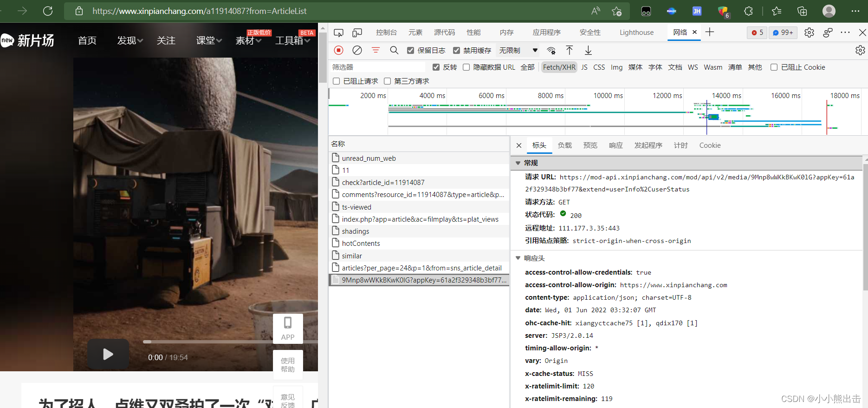Open DevTools more options ellipsis

845,33
